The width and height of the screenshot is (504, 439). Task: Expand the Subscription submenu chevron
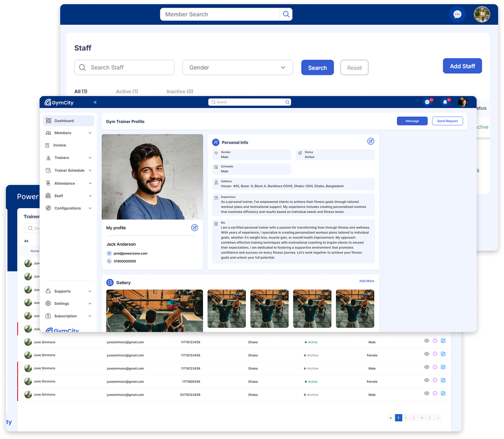(90, 316)
